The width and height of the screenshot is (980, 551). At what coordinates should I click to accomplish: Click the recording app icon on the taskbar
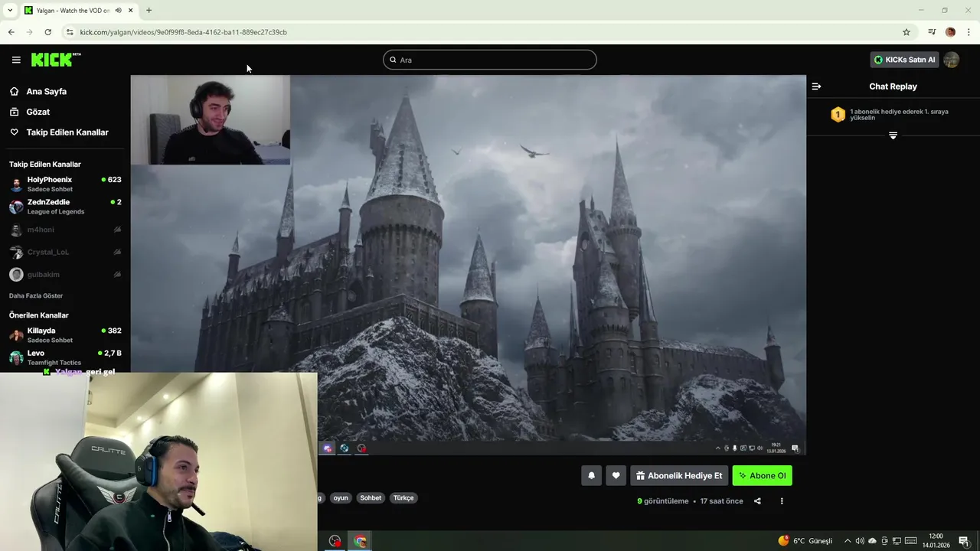click(x=335, y=541)
